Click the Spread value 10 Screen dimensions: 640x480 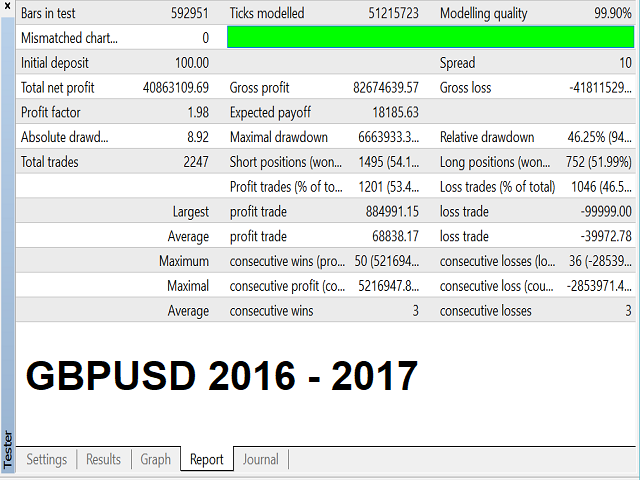pyautogui.click(x=625, y=63)
